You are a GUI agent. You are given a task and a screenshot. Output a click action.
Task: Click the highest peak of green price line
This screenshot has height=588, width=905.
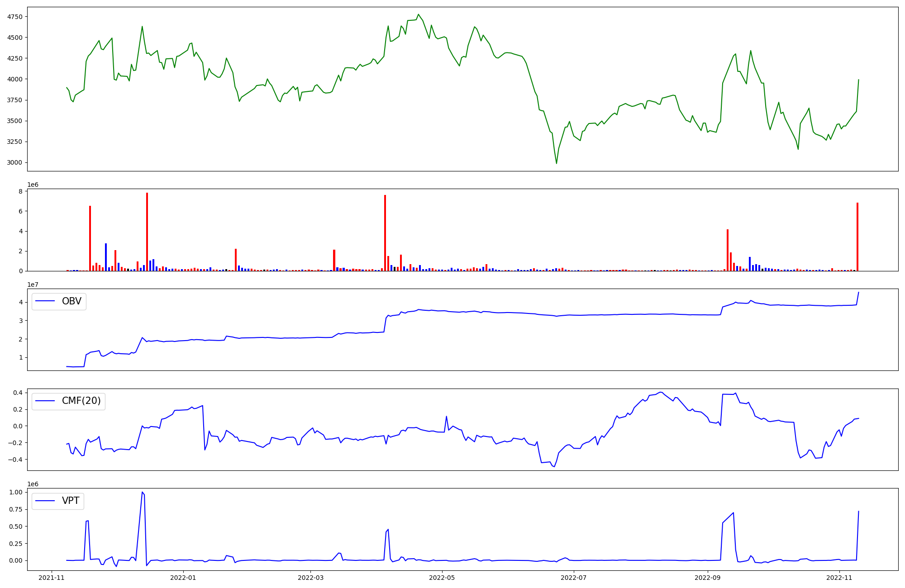click(418, 14)
